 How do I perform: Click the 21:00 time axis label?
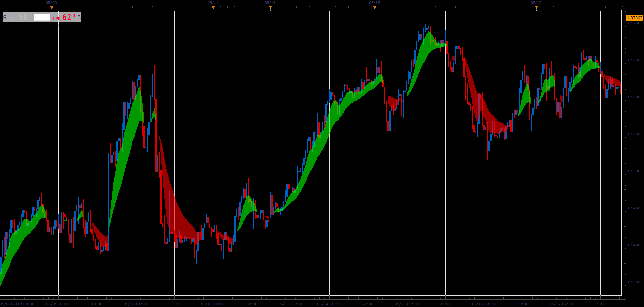[445, 304]
